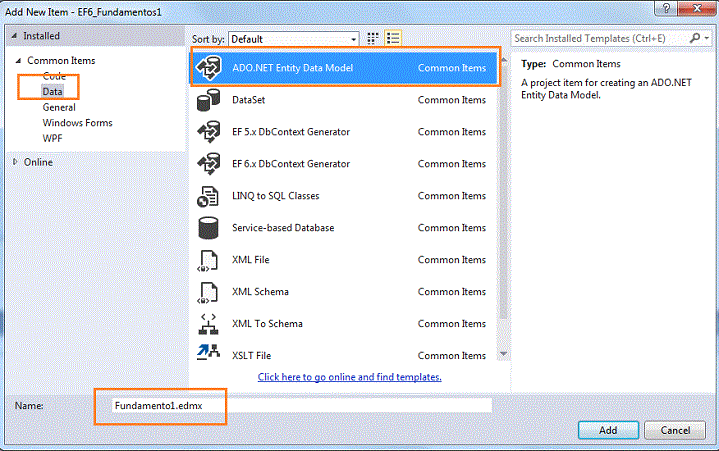Viewport: 719px width, 451px height.
Task: Focus the Name field with Fundamento1.edmx
Action: point(302,406)
